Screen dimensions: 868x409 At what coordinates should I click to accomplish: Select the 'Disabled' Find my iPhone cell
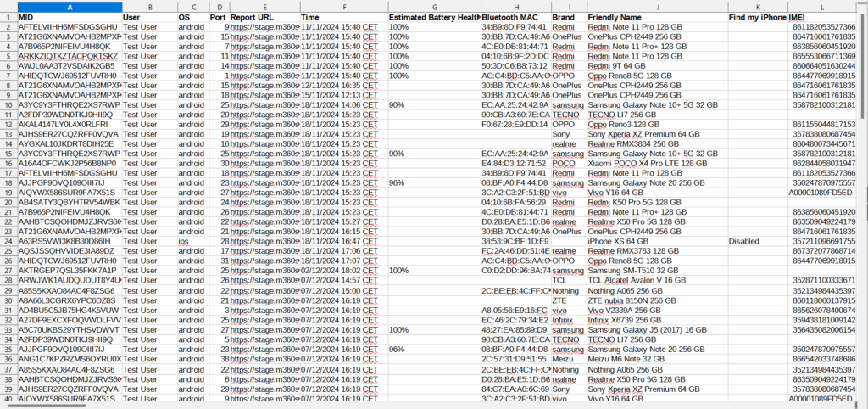[x=759, y=241]
